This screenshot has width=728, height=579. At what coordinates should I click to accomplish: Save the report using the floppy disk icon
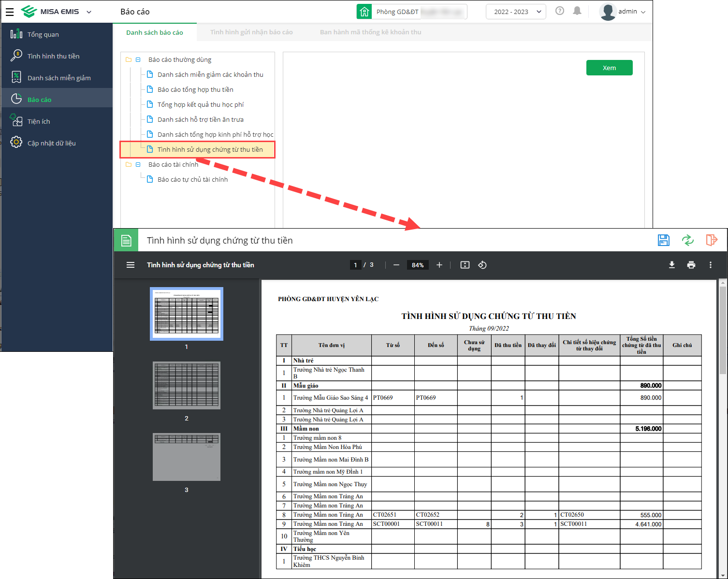(x=663, y=240)
